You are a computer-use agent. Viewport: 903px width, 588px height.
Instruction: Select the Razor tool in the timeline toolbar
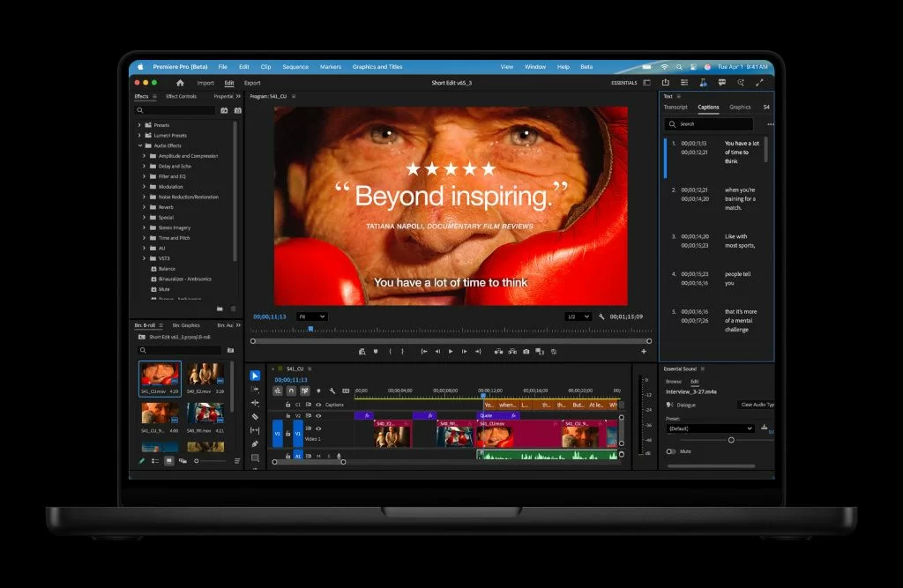click(x=255, y=416)
